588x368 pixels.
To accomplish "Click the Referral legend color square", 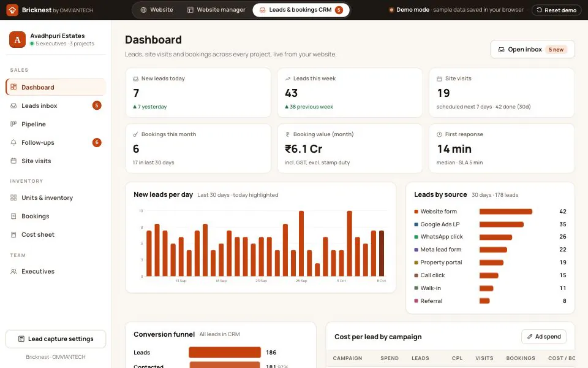I will pos(416,301).
